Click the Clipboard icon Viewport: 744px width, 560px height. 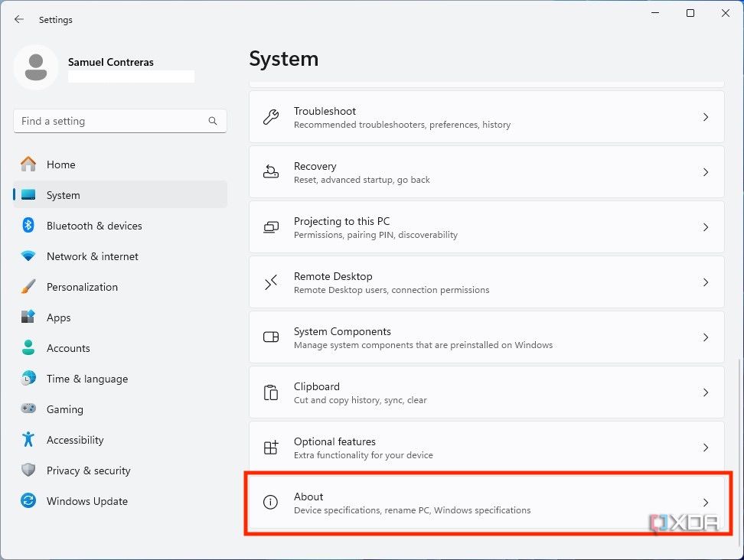pyautogui.click(x=271, y=392)
